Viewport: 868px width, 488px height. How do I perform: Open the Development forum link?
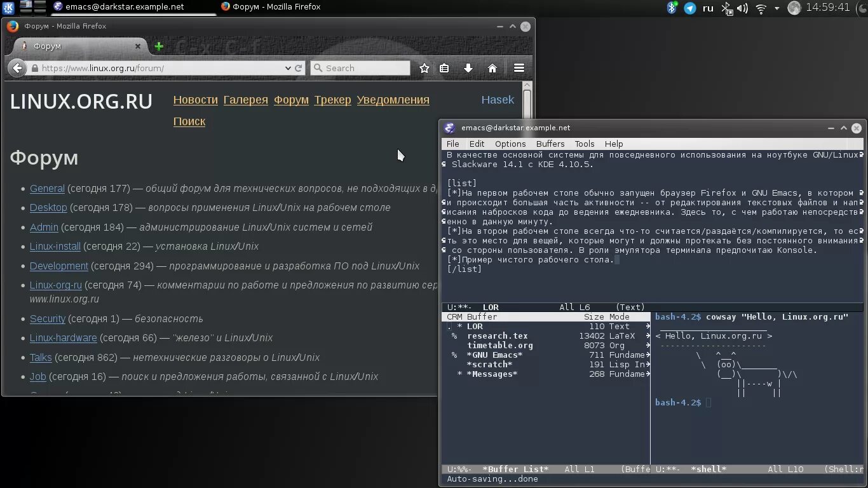click(59, 266)
